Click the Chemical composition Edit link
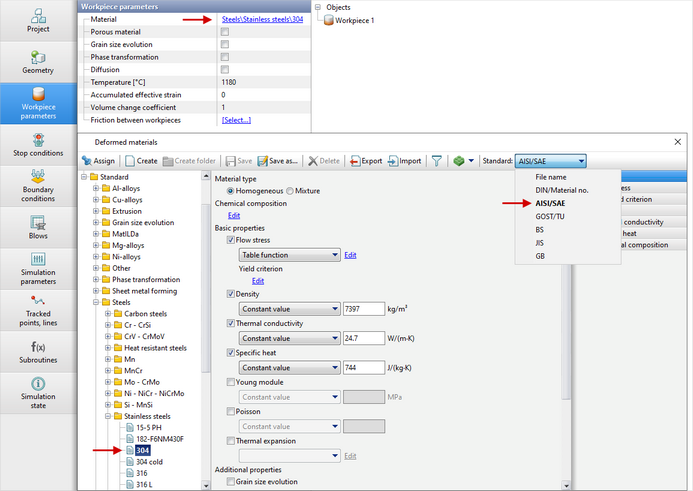The image size is (693, 491). (234, 215)
